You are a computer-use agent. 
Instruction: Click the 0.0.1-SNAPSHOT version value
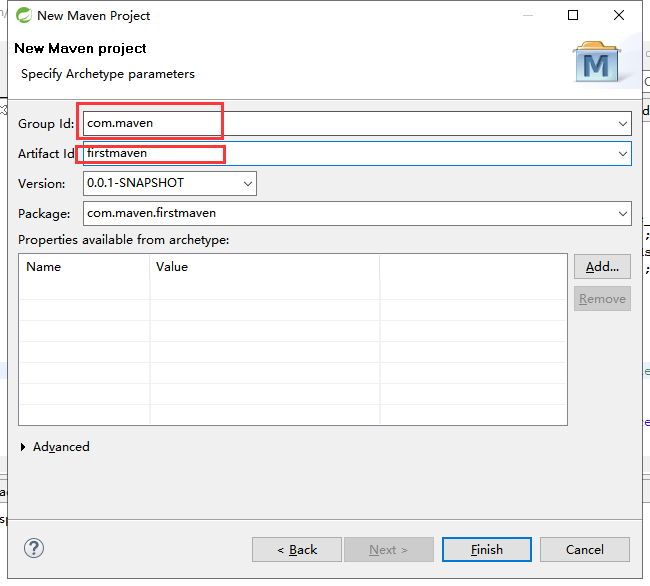[135, 183]
